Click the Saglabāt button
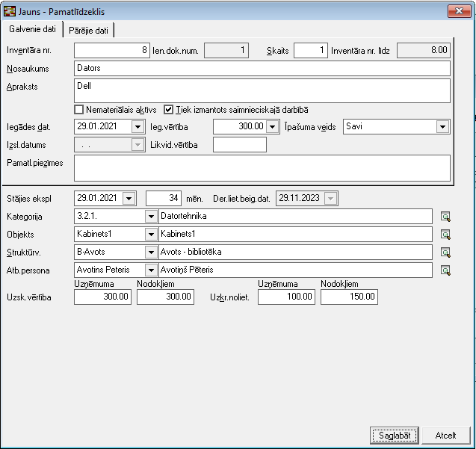The image size is (476, 449). (395, 436)
